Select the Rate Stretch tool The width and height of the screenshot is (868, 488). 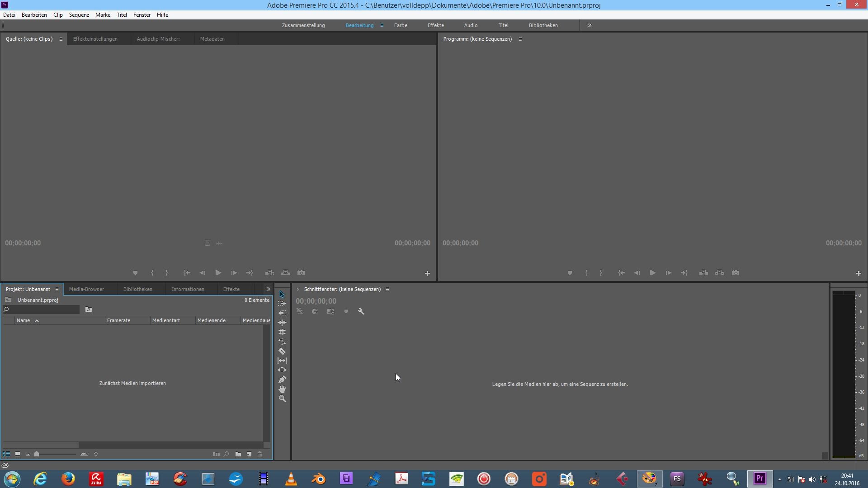tap(282, 342)
